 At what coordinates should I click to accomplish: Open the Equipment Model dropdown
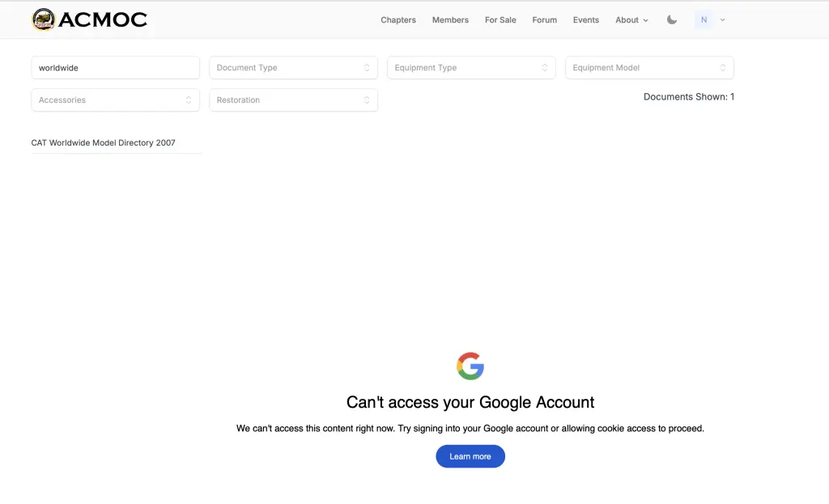point(649,68)
